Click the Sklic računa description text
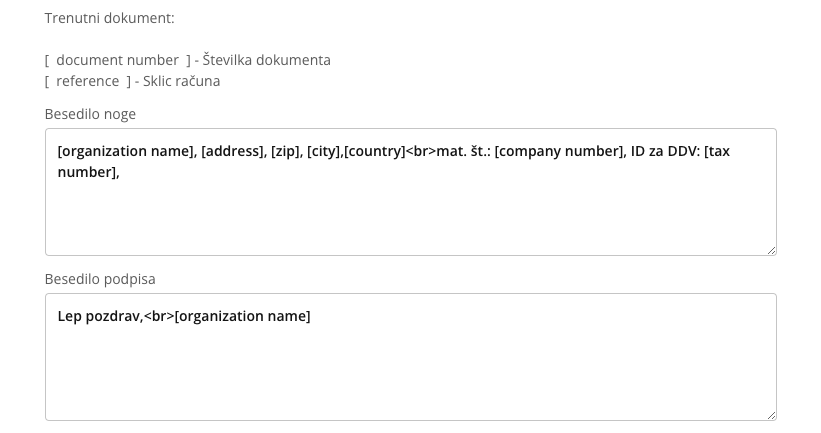The width and height of the screenshot is (821, 433). 181,81
